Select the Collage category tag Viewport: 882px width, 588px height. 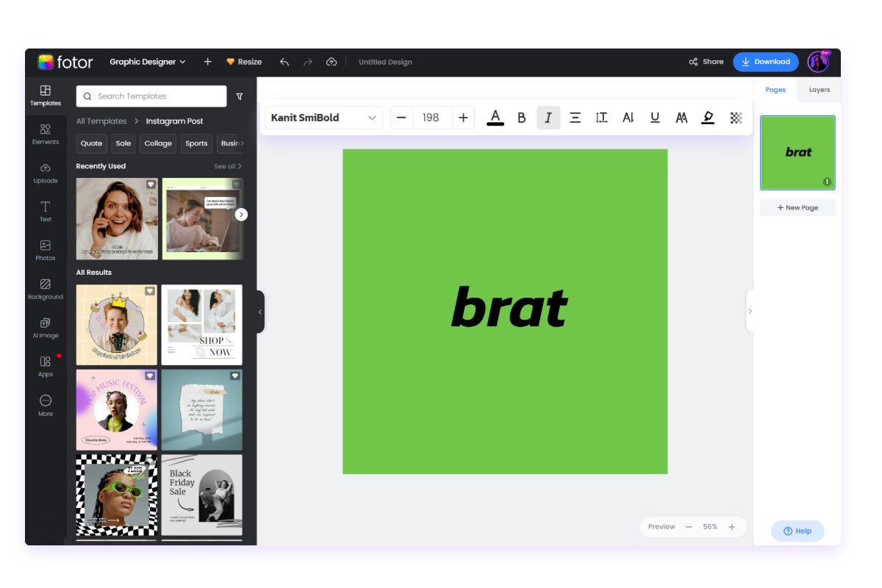coord(158,143)
